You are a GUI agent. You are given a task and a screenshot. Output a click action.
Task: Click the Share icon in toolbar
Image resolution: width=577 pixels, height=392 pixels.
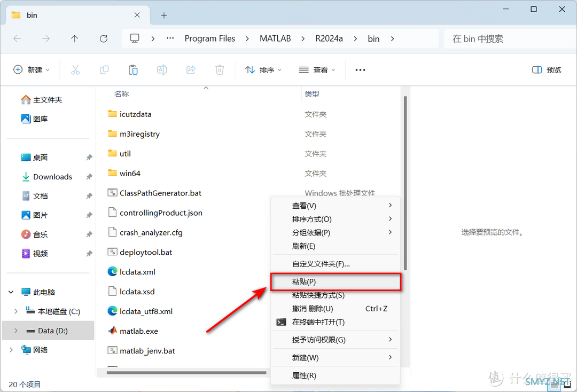[191, 70]
